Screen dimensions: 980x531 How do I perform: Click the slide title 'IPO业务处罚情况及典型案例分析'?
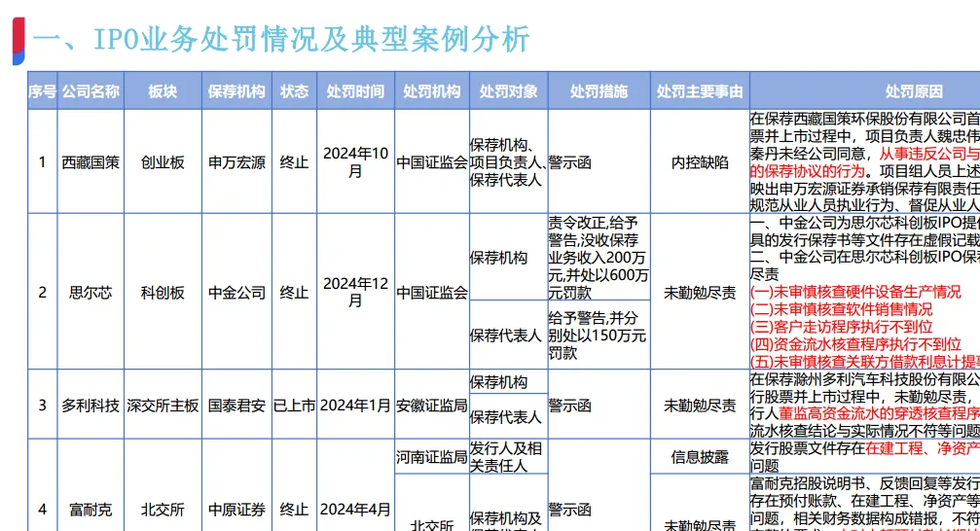coord(311,39)
